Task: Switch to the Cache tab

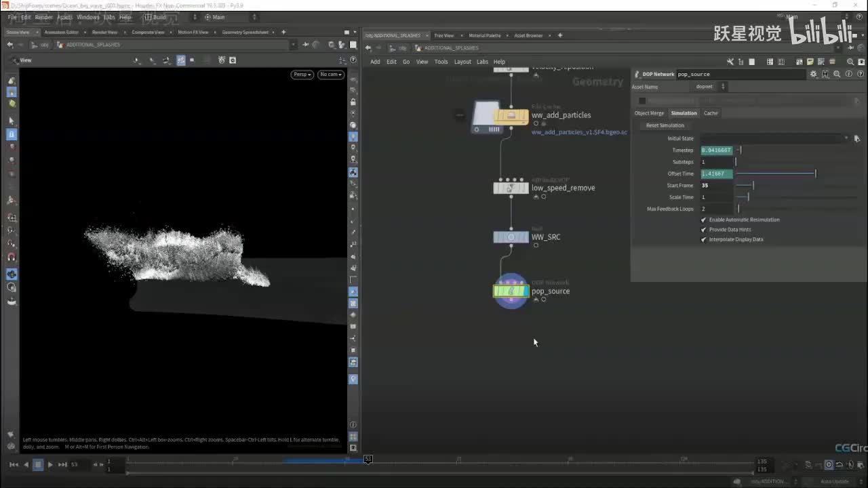Action: (710, 113)
